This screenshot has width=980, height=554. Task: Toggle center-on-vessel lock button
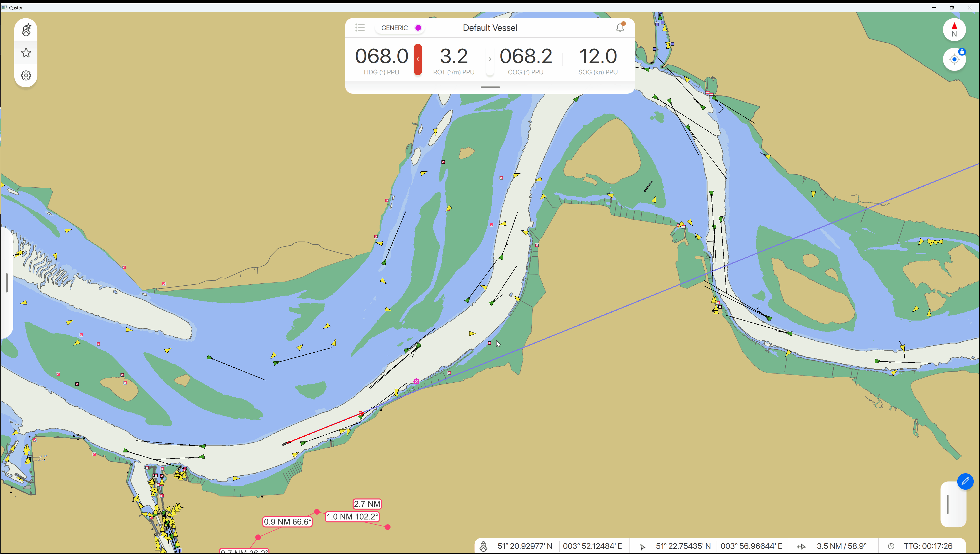pos(954,59)
